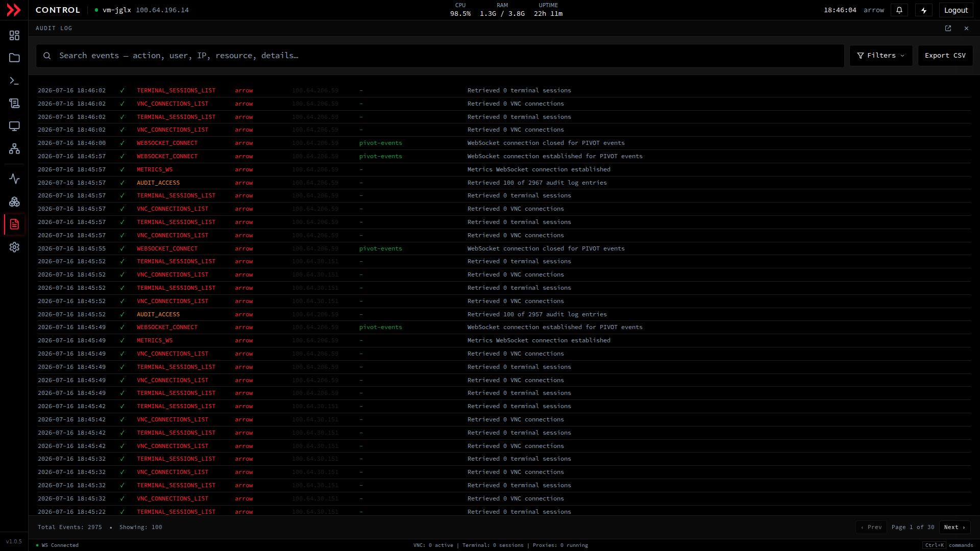Click the Ctrl+K commands hint
Viewport: 980px width, 551px height.
tap(948, 545)
